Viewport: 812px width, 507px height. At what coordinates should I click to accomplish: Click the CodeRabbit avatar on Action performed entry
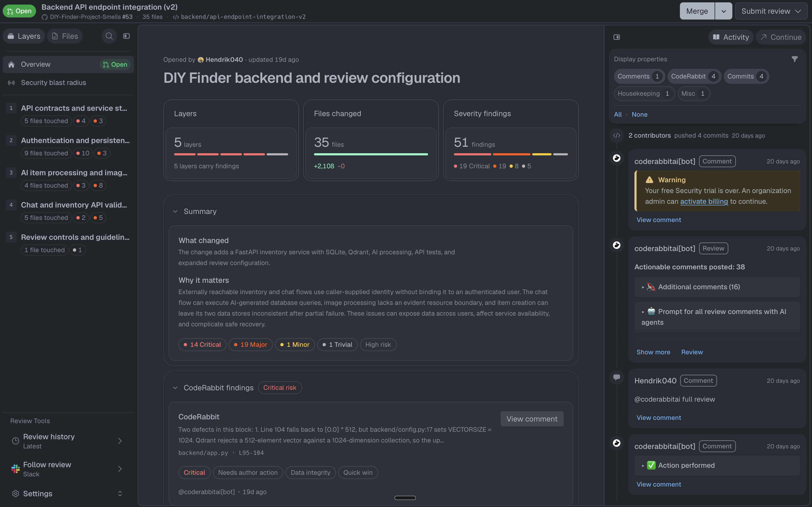(616, 443)
